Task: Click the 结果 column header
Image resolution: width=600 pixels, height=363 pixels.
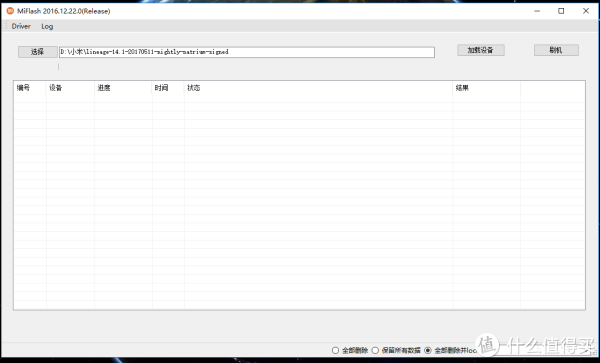Action: [x=486, y=88]
